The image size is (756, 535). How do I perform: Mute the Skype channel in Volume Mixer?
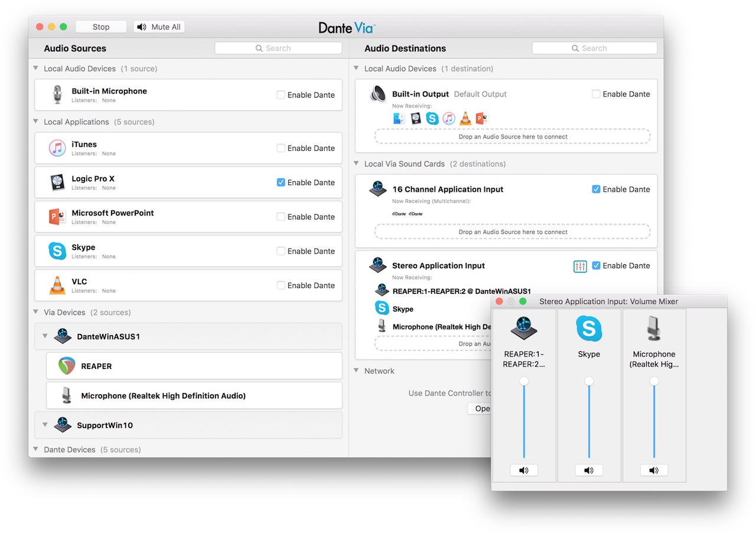(589, 471)
